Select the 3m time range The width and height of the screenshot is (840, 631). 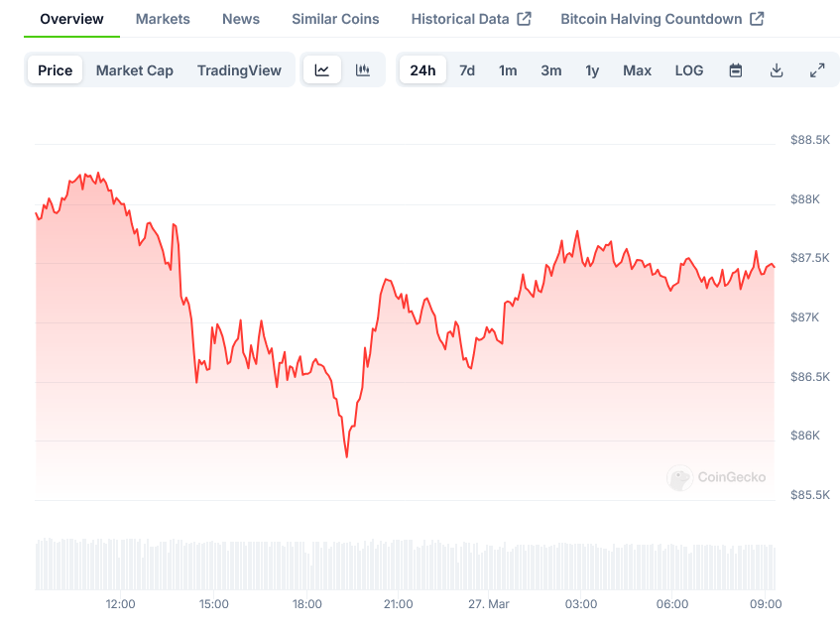pos(551,70)
